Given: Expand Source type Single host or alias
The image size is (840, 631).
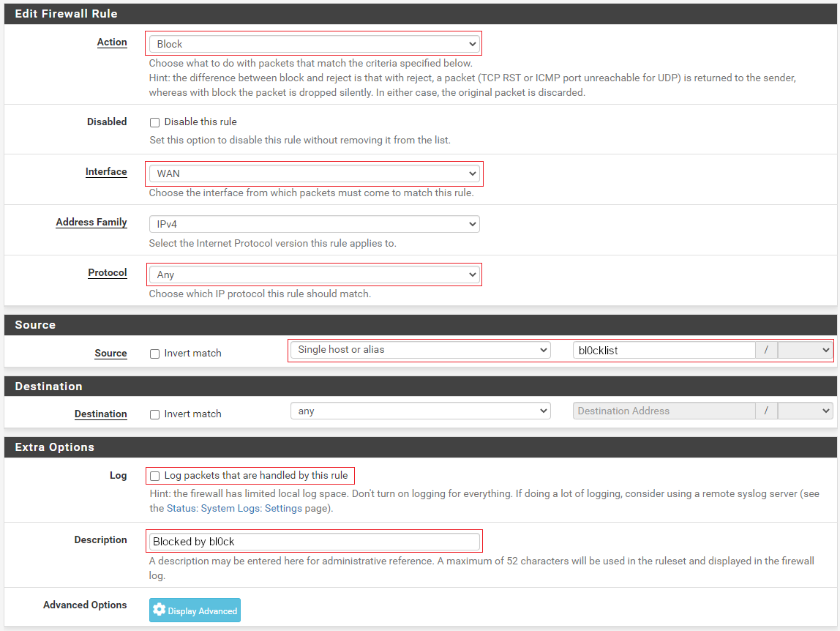Looking at the screenshot, I should pyautogui.click(x=420, y=350).
